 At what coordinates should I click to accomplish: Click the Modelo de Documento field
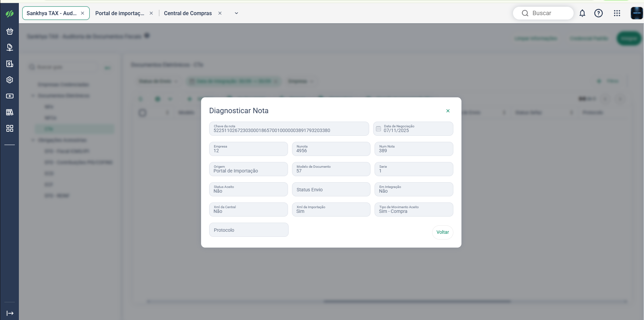(x=331, y=169)
